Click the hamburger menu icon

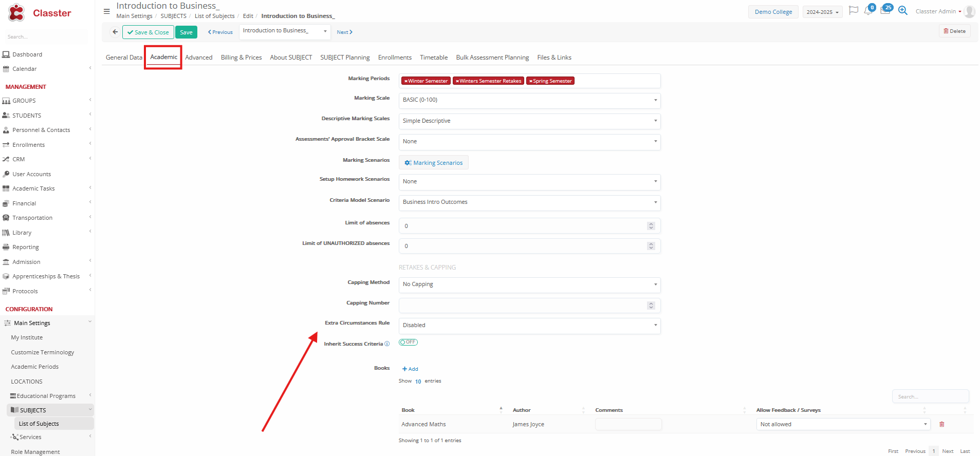tap(106, 11)
